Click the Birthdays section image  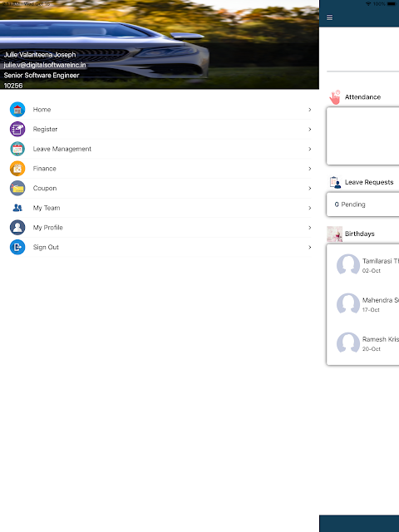(334, 234)
